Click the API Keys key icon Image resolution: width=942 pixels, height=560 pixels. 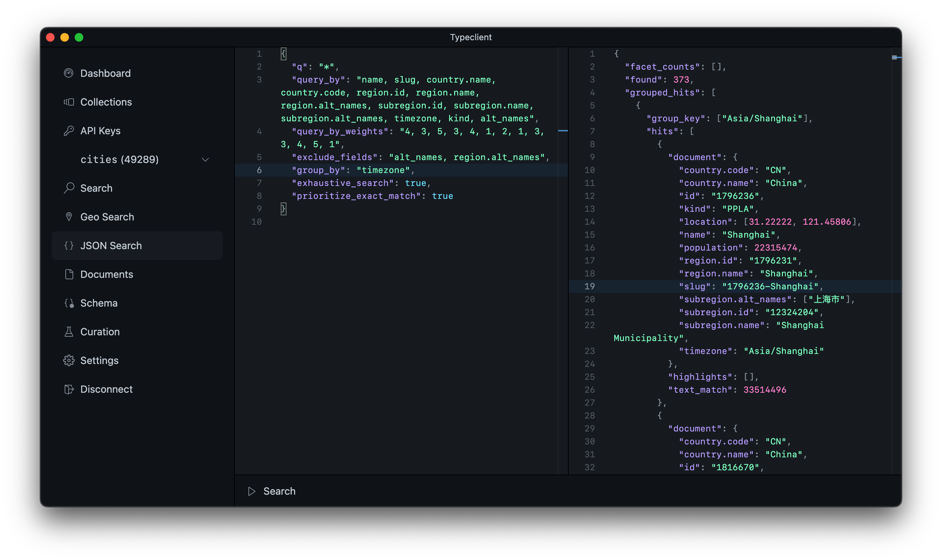69,131
